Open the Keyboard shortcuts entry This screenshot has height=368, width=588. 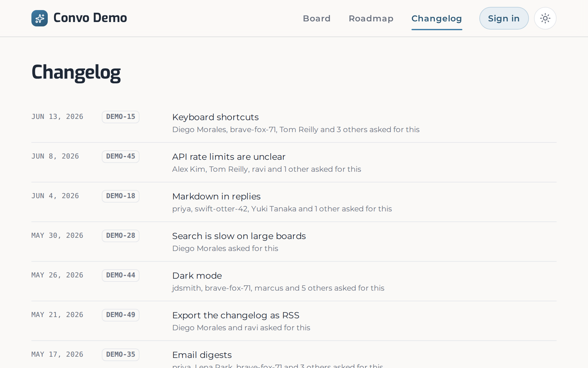click(x=215, y=117)
